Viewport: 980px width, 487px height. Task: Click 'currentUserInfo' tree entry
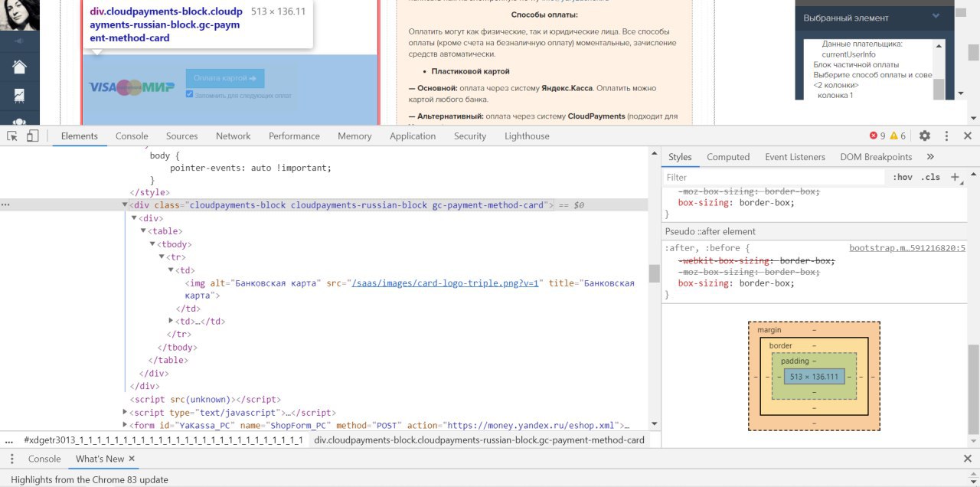[x=848, y=54]
